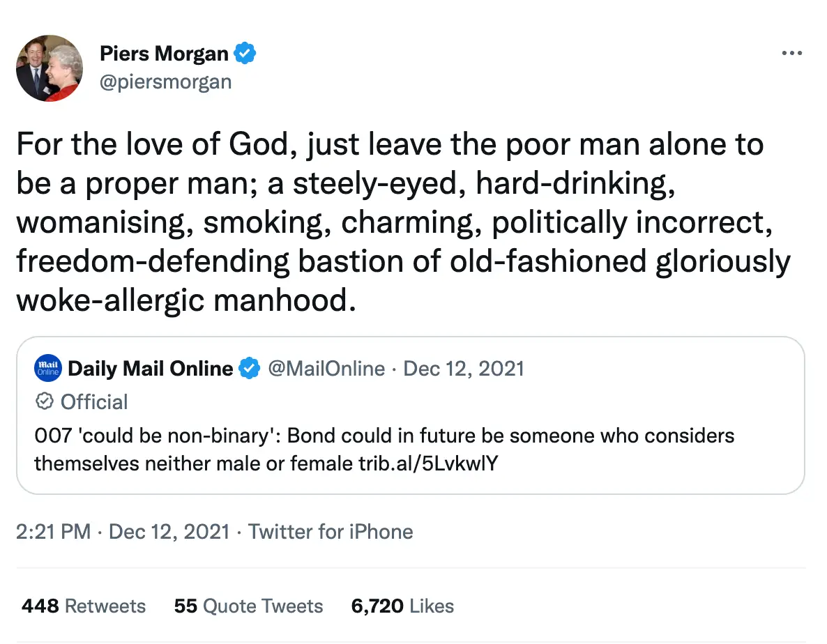Click the Official label badge icon
Image resolution: width=827 pixels, height=644 pixels.
[44, 401]
